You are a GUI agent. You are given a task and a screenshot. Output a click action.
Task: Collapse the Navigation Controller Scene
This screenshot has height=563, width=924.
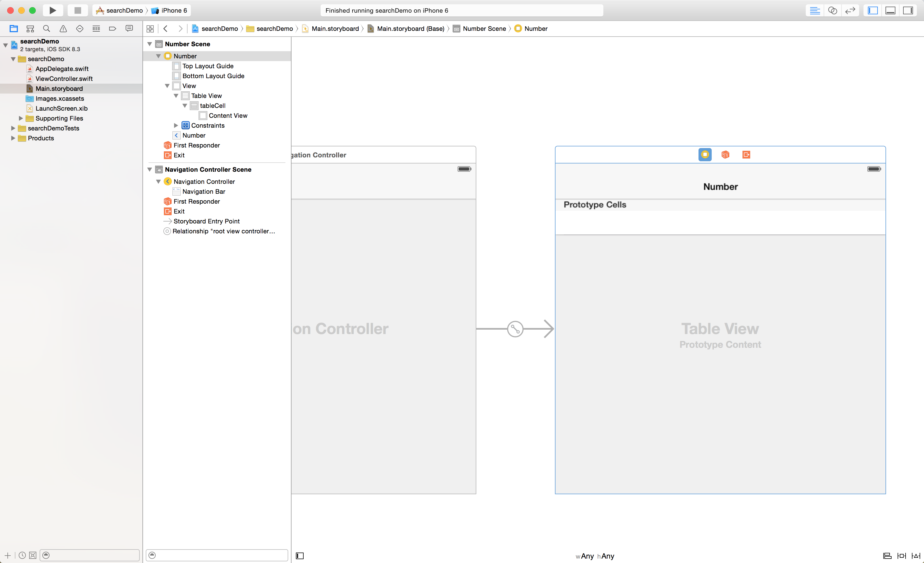150,170
